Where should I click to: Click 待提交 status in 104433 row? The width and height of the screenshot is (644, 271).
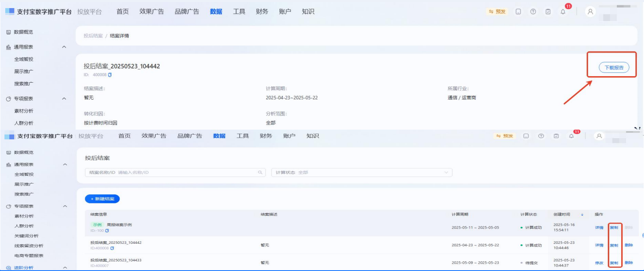click(x=530, y=263)
